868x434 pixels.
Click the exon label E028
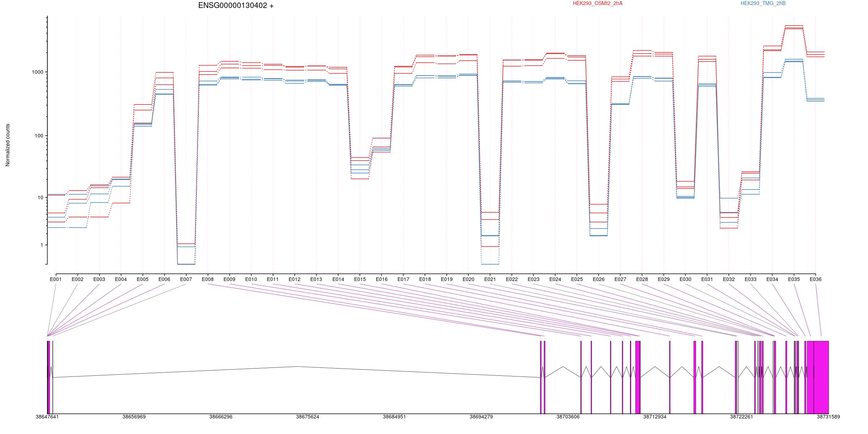pyautogui.click(x=642, y=279)
